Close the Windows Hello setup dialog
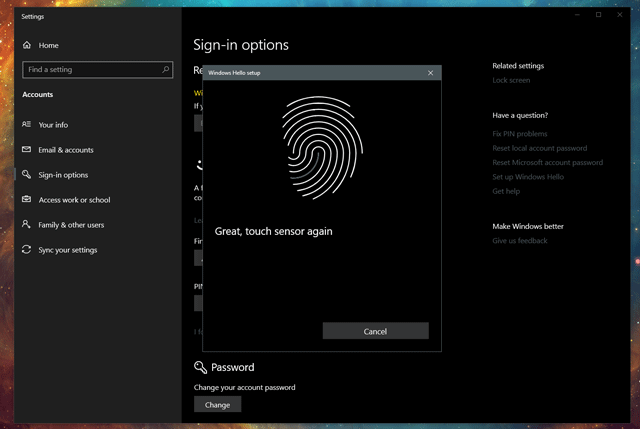Viewport: 640px width, 429px height. point(431,73)
